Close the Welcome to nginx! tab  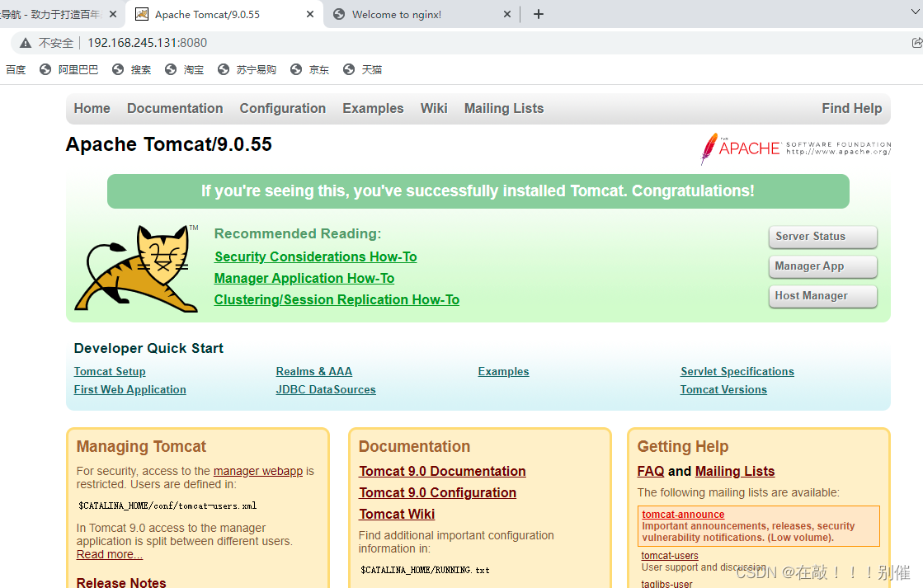[x=506, y=14]
